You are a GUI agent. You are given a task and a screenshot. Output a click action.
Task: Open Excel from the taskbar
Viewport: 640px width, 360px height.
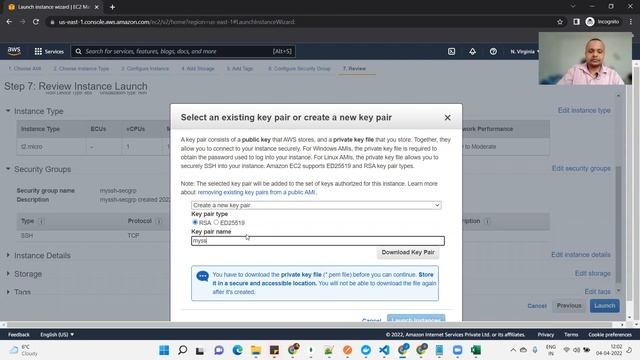coord(476,350)
